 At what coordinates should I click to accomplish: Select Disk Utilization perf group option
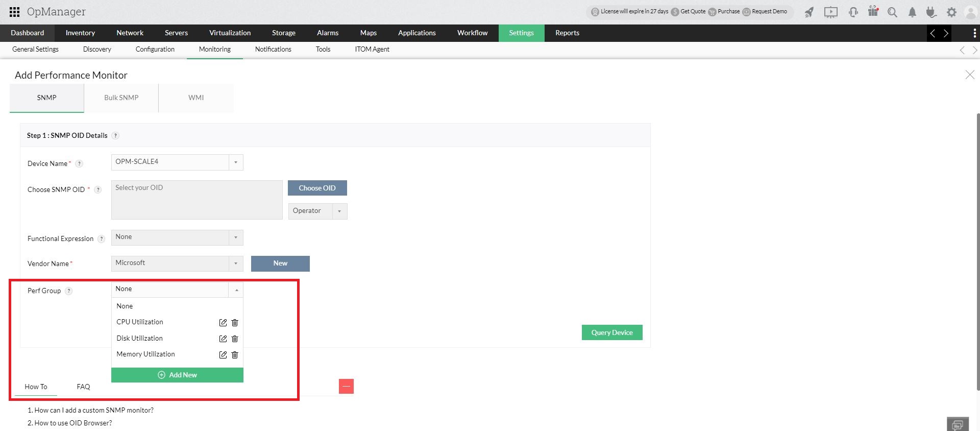point(139,339)
